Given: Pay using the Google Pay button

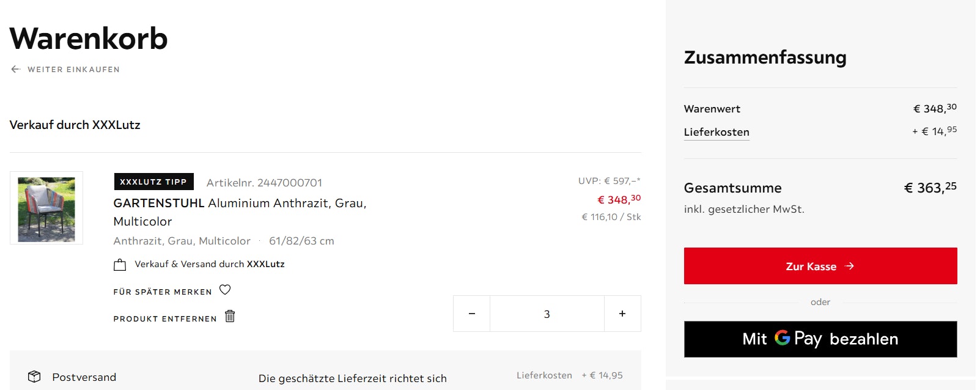Looking at the screenshot, I should (820, 339).
